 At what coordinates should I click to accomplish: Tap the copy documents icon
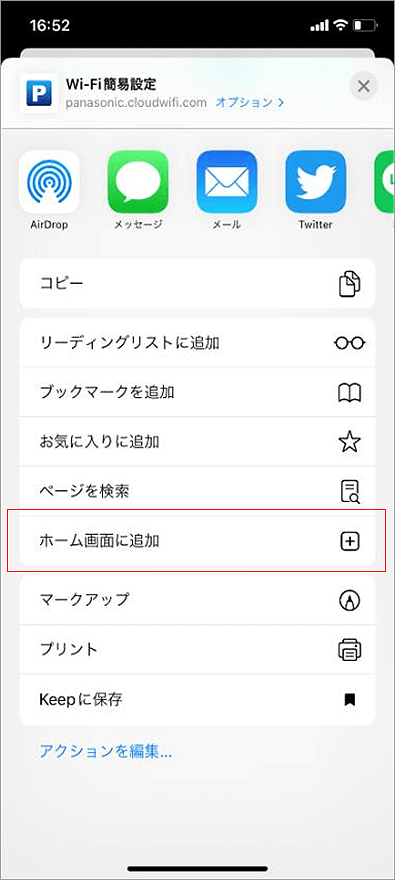click(350, 283)
